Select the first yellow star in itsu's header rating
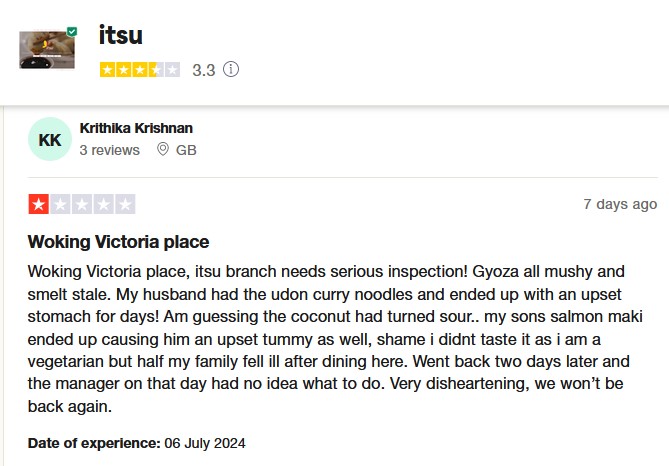This screenshot has width=669, height=466. (108, 70)
